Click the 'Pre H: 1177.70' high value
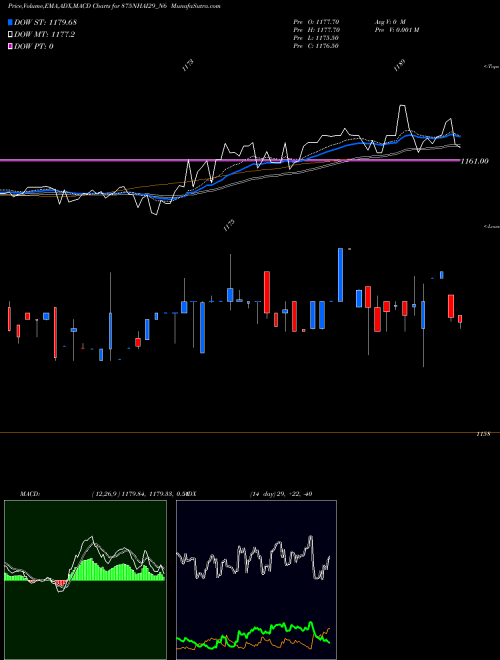Viewport: 500px width, 660px height. click(316, 30)
